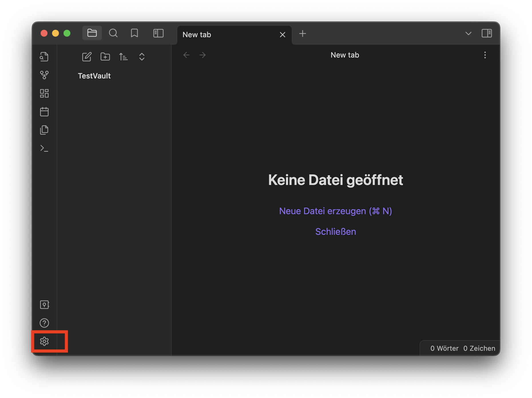Open the three-dot more options menu
This screenshot has height=398, width=532.
click(485, 55)
